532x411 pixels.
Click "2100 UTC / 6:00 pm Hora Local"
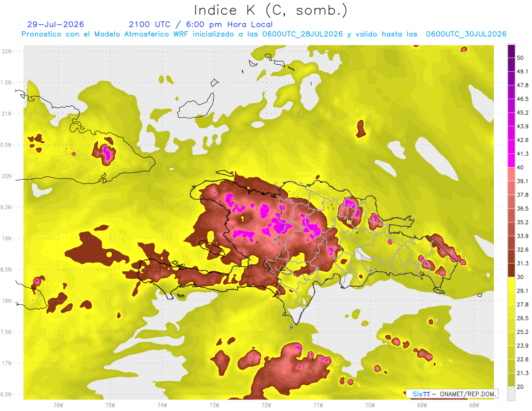201,24
